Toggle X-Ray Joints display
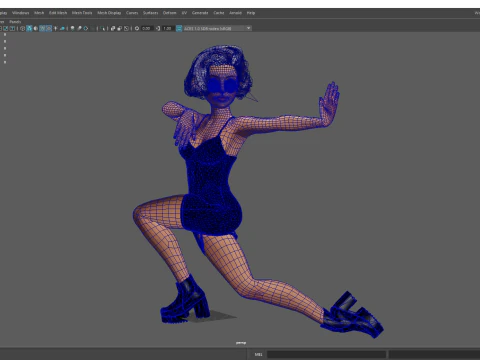Screen dimensions: 480x360 coord(126,28)
